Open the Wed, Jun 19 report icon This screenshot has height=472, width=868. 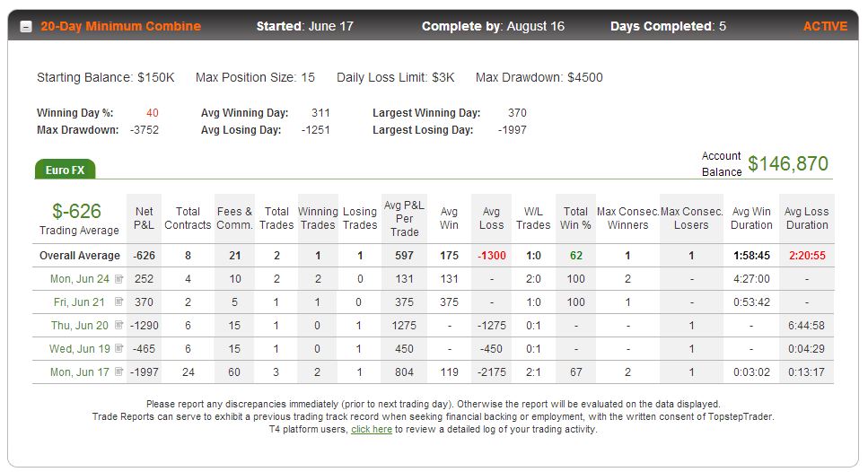(118, 348)
